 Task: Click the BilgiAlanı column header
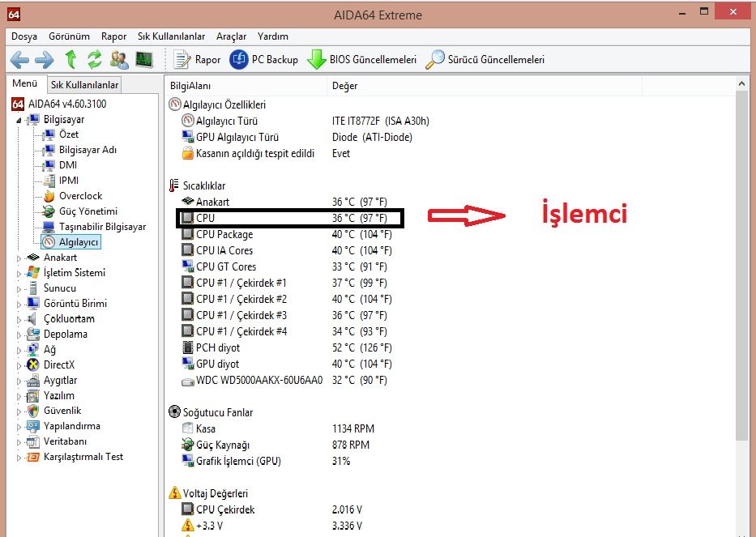click(x=246, y=86)
